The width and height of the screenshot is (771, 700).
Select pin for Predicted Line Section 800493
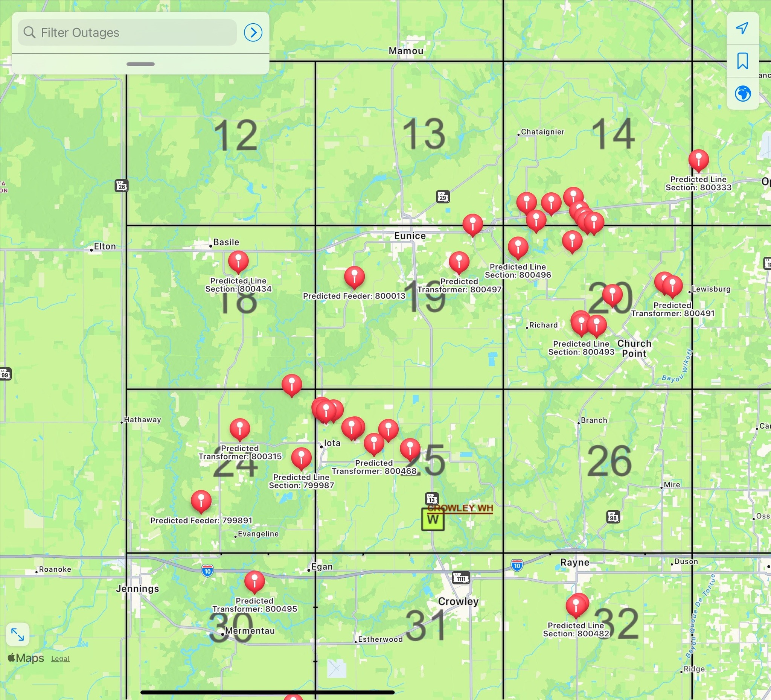pyautogui.click(x=581, y=324)
